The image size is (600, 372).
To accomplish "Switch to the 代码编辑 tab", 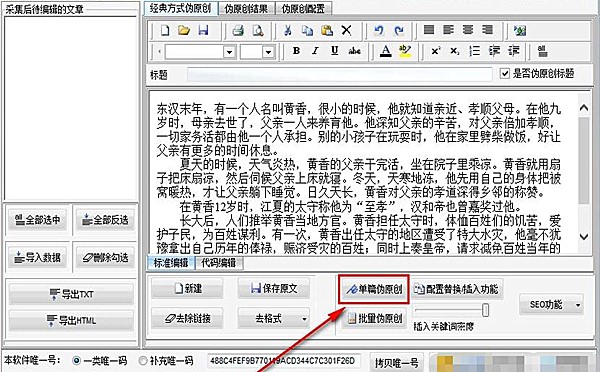I will [x=218, y=263].
